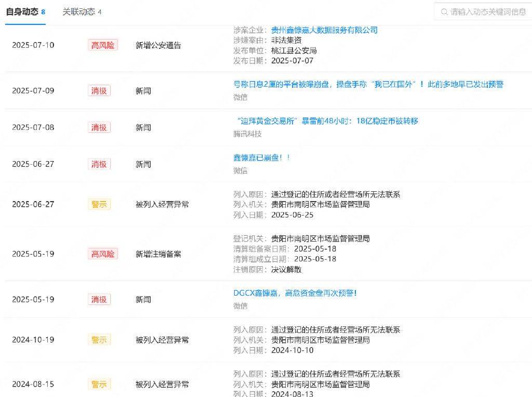This screenshot has width=532, height=397.
Task: Click the 新增公安通告 event type
Action: click(158, 45)
